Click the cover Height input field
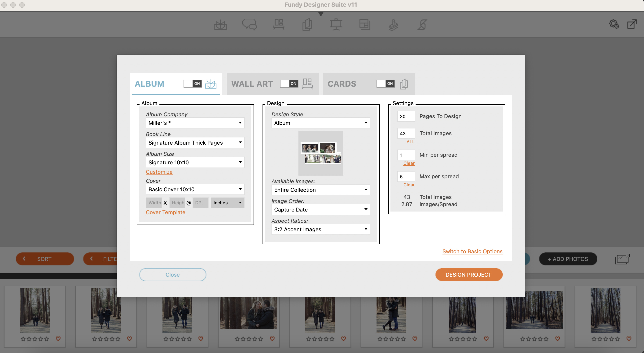The width and height of the screenshot is (644, 353). [177, 203]
